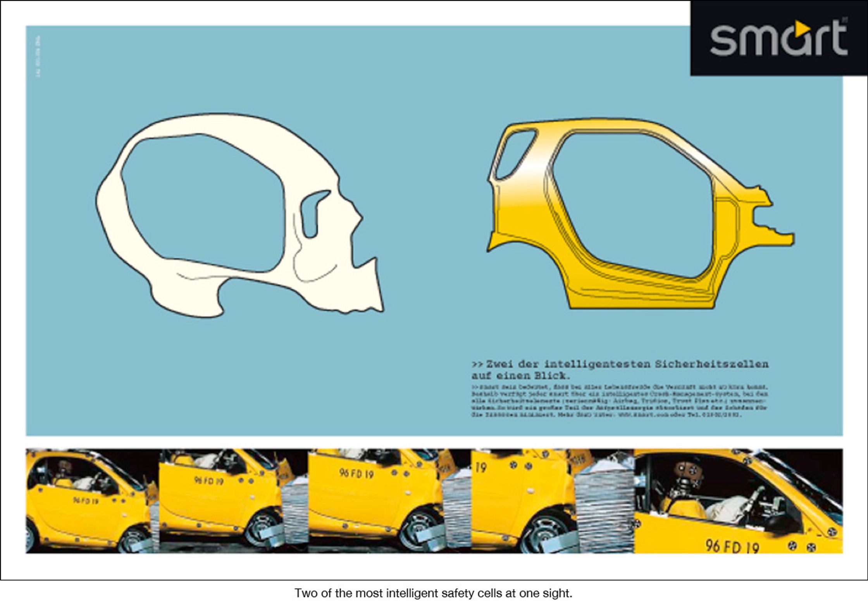
Task: Click the first crash test photo showing the whole car
Action: click(x=93, y=501)
